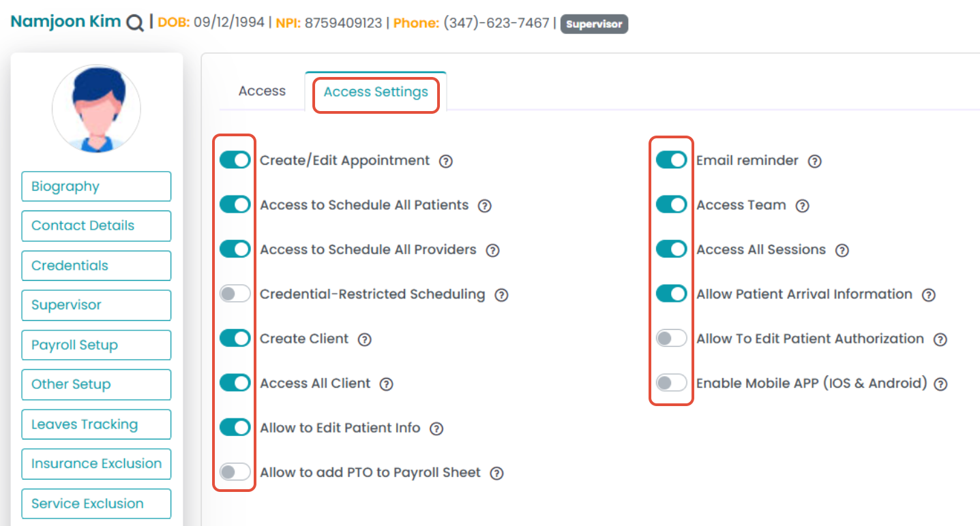The width and height of the screenshot is (980, 526).
Task: Turn off the Email reminder switch
Action: [x=671, y=161]
